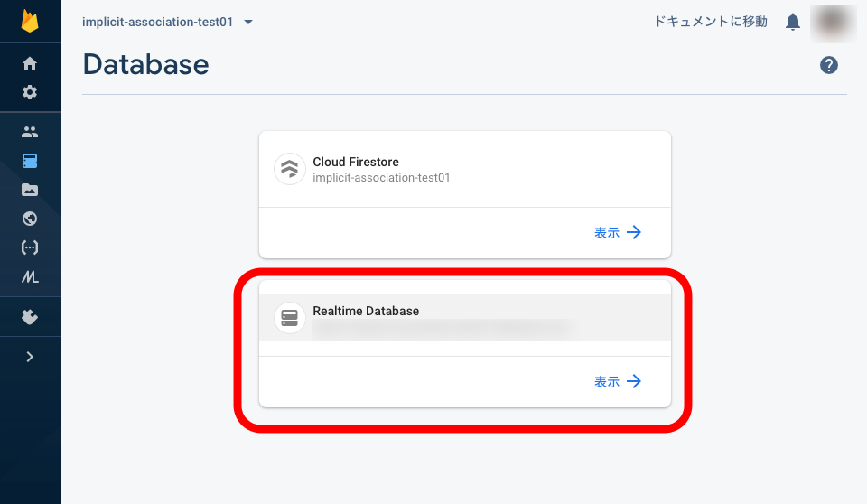Click the Cloud Firestore layers icon
Screen dimensions: 867x504
click(x=290, y=169)
